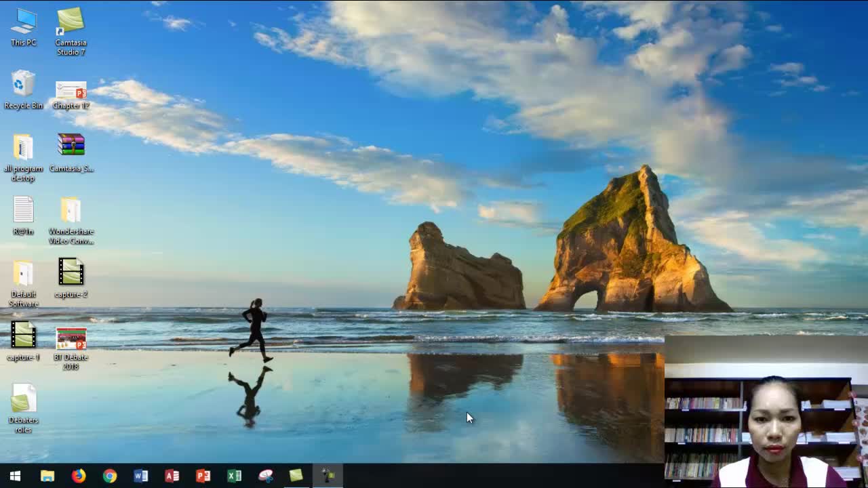Viewport: 868px width, 488px height.
Task: Select the Recycle Bin icon
Action: pyautogui.click(x=23, y=90)
